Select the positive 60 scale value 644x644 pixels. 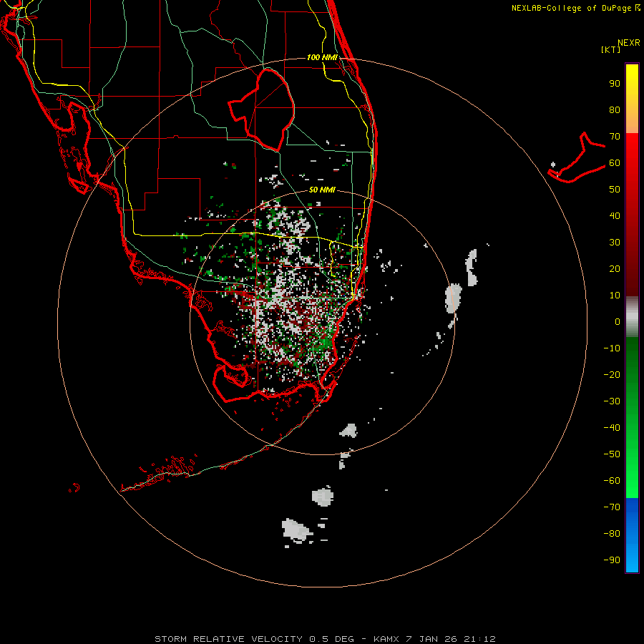615,163
